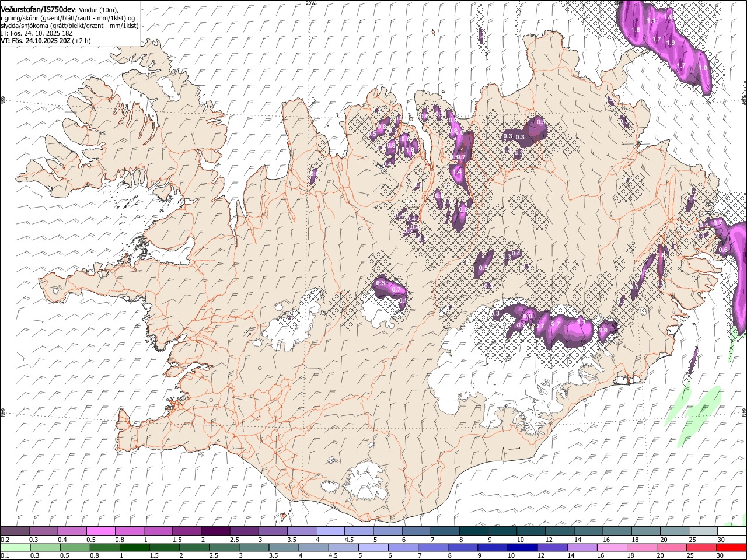Screen dimensions: 747x560
Task: Click the 1.6 precipitation value on map
Action: pos(669,16)
